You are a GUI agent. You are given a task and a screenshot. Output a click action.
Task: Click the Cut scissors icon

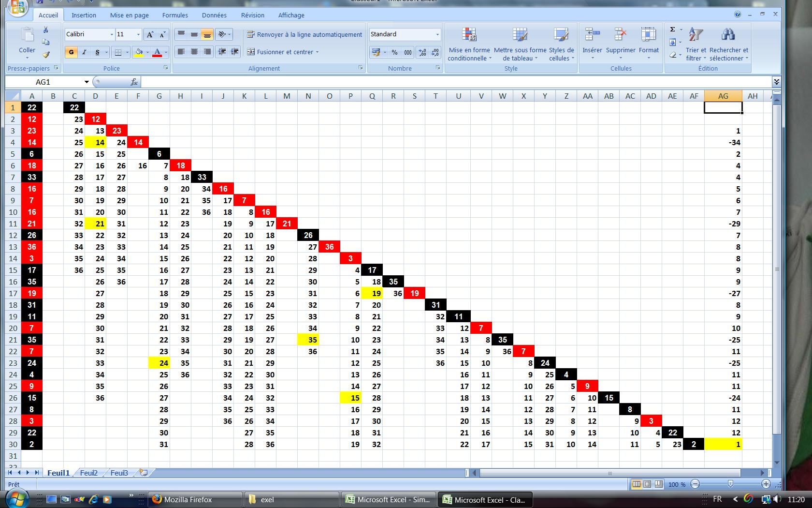[x=46, y=30]
